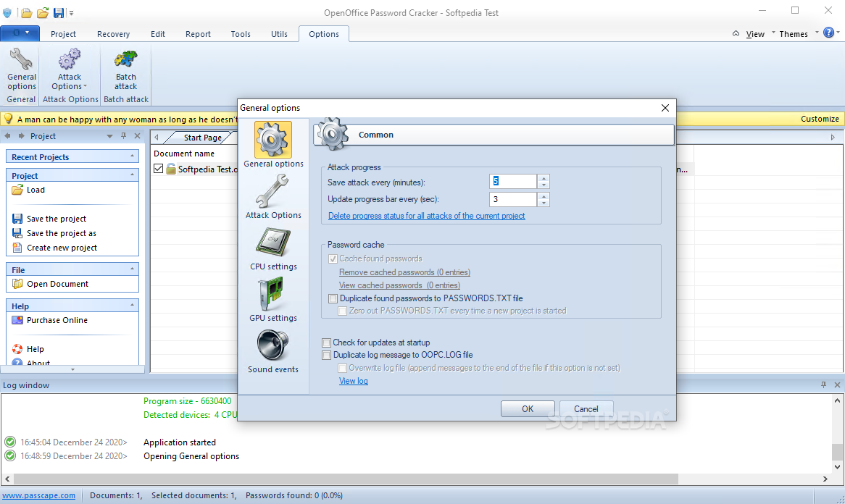Screen dimensions: 845x504
Task: Toggle Zero out PASSWORDS.TXT checkbox
Action: [342, 311]
